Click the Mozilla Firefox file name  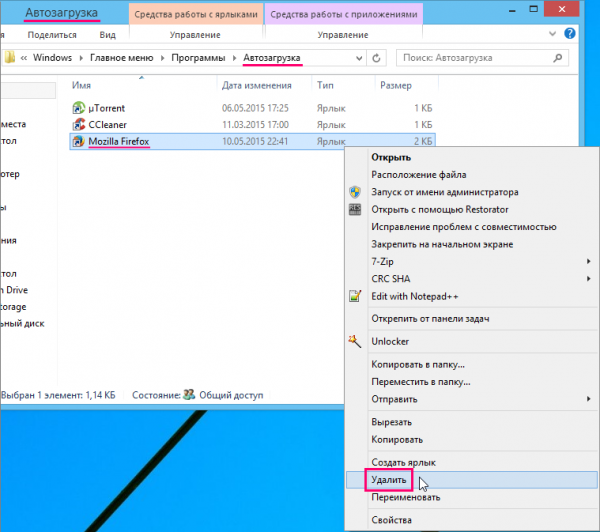119,141
